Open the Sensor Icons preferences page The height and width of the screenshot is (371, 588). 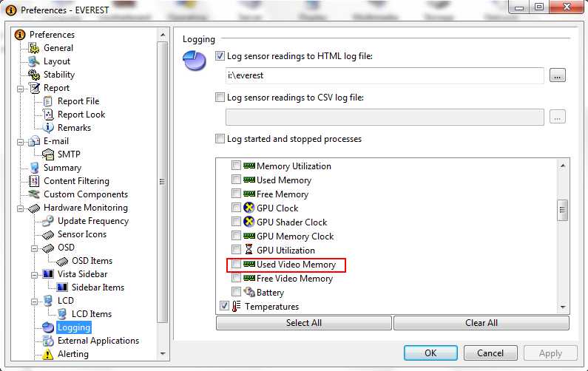pyautogui.click(x=82, y=234)
